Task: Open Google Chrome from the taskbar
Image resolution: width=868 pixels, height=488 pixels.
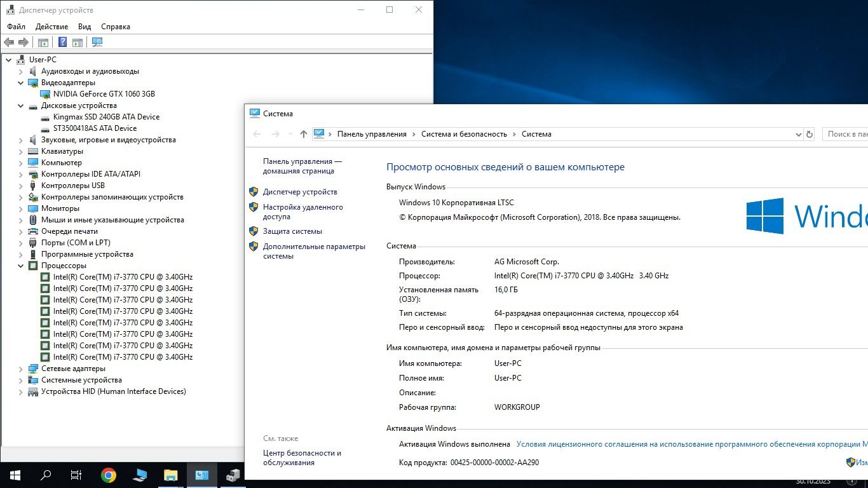Action: (109, 475)
